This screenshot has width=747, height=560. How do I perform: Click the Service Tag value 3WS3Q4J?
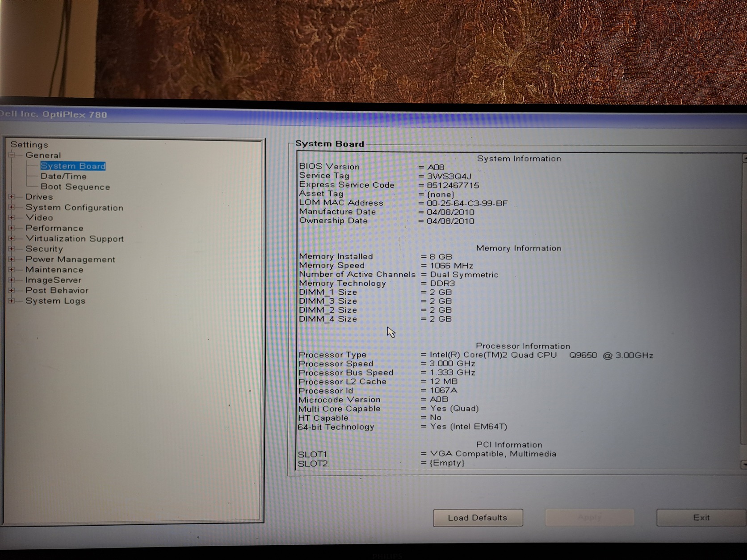click(x=449, y=176)
